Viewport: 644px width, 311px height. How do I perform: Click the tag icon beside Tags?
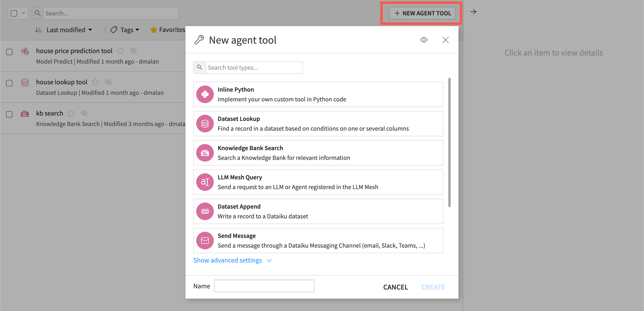coord(114,30)
